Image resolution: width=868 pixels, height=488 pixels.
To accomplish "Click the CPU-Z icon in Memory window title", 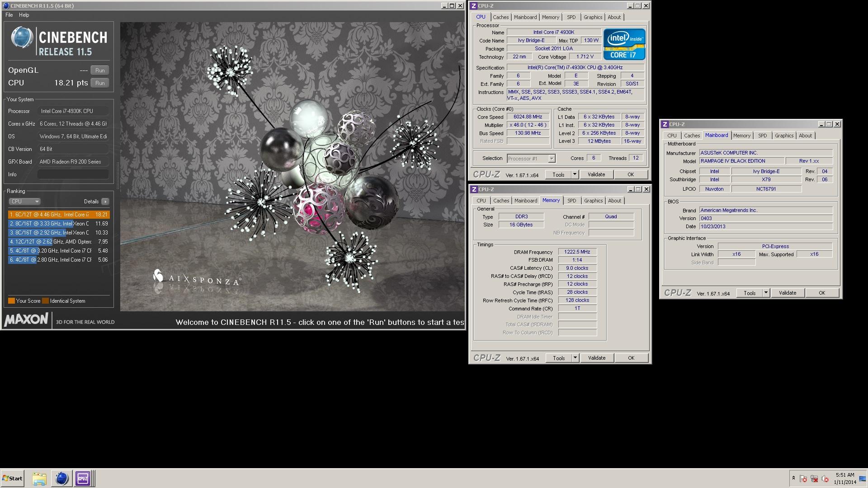I will 474,189.
